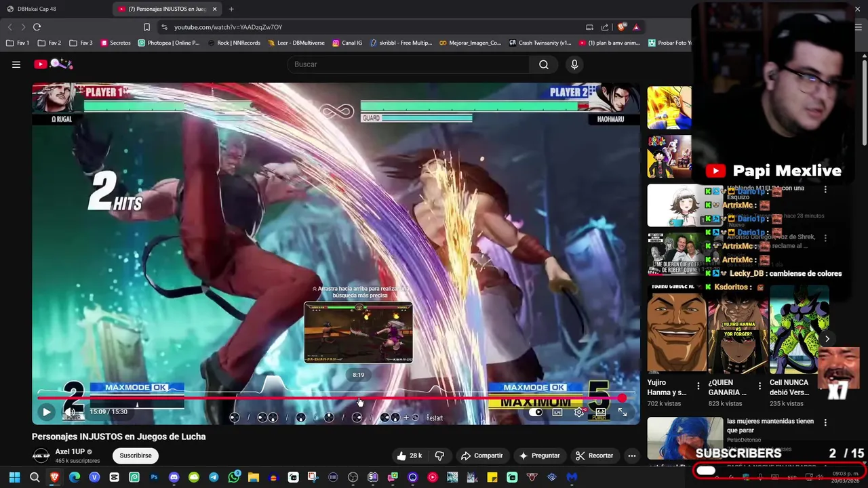Open the Fav 3 bookmarks folder

(81, 43)
